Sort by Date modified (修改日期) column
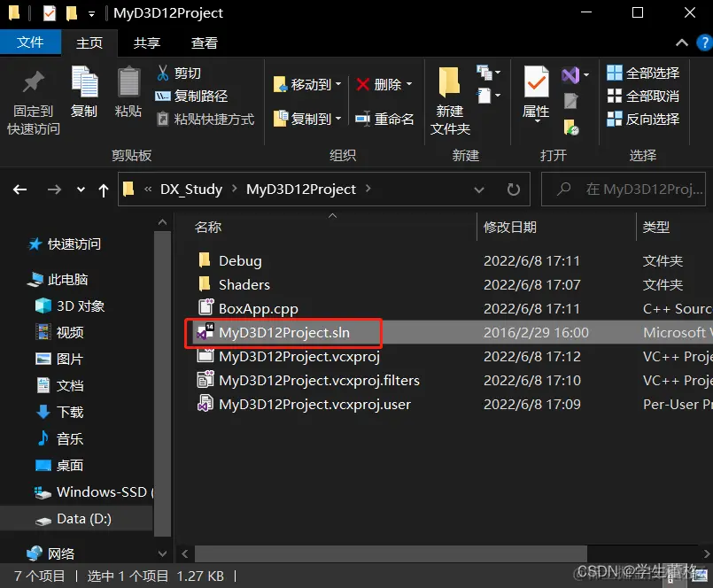 point(509,227)
